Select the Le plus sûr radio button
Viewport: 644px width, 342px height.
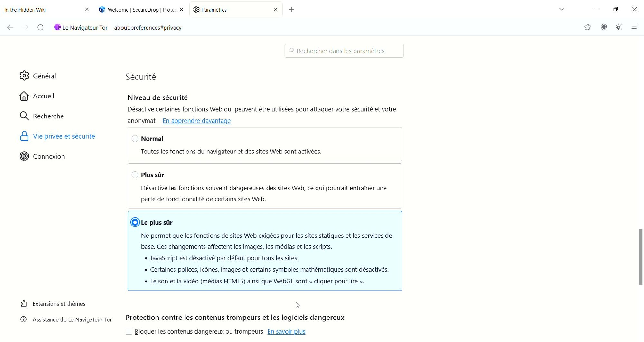(135, 223)
